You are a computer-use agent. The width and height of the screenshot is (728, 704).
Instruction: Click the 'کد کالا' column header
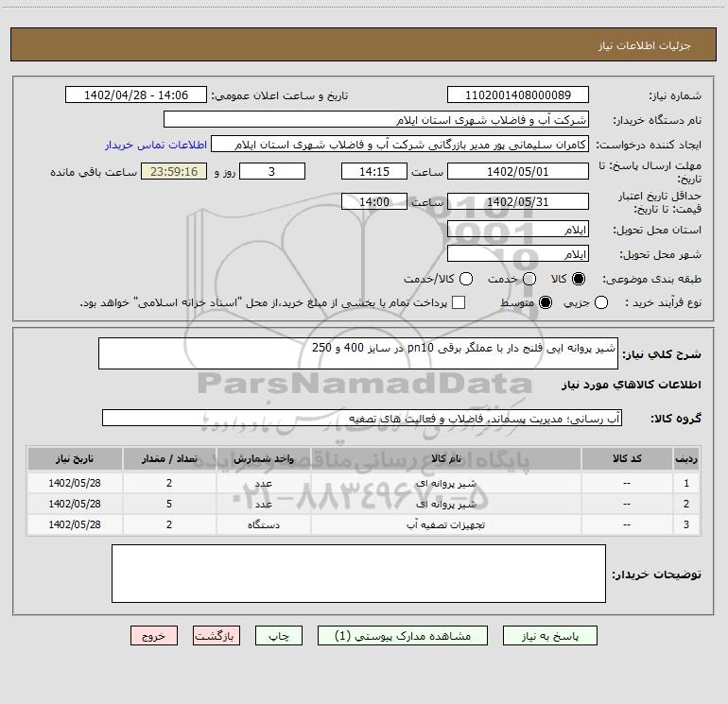627,458
